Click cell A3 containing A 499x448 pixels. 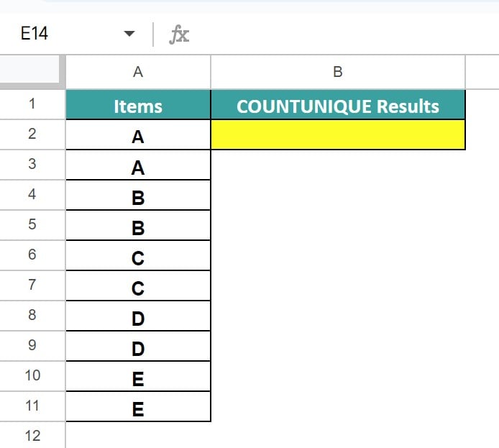pyautogui.click(x=138, y=165)
